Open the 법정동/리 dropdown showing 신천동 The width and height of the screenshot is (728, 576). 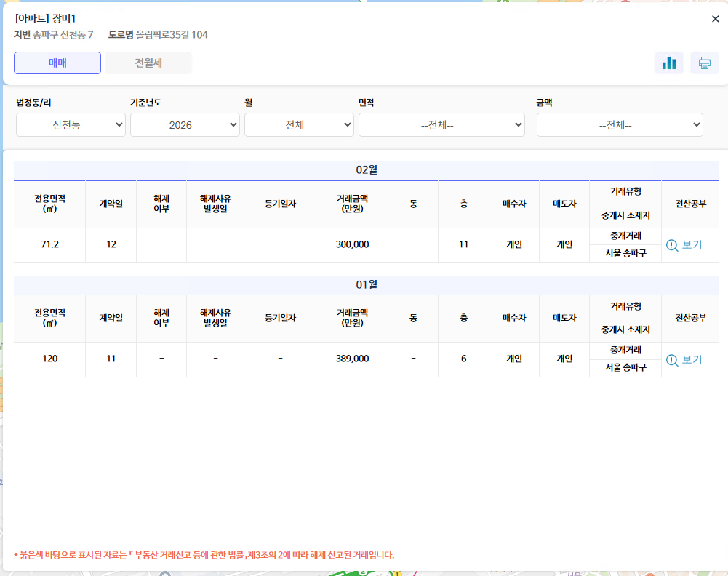71,125
